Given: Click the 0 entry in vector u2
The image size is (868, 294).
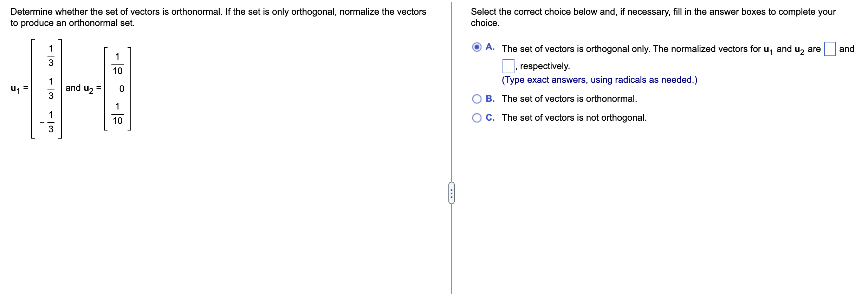Looking at the screenshot, I should click(x=122, y=89).
